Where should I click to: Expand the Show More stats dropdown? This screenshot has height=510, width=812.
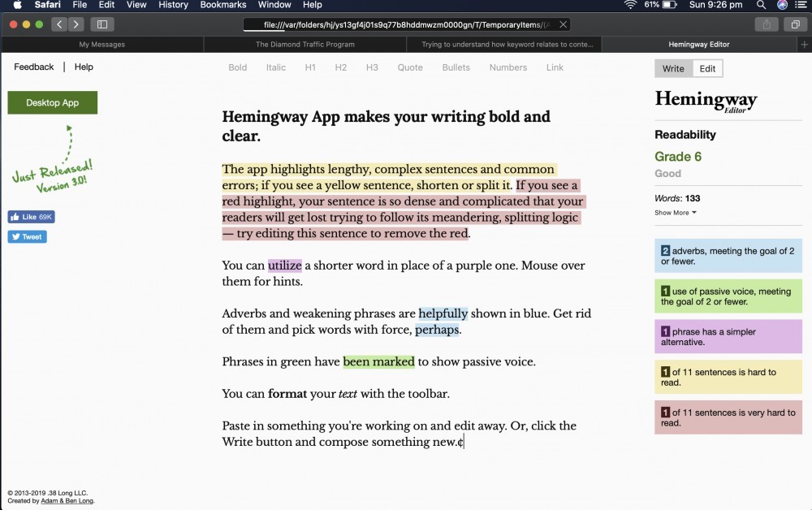point(676,213)
